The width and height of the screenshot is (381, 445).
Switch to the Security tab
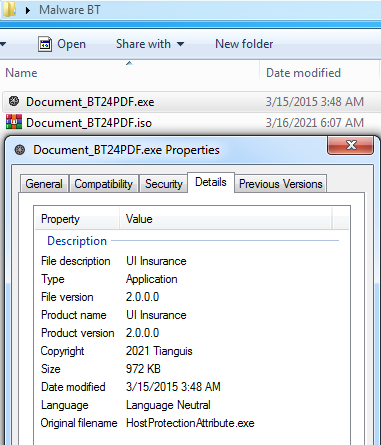point(163,184)
